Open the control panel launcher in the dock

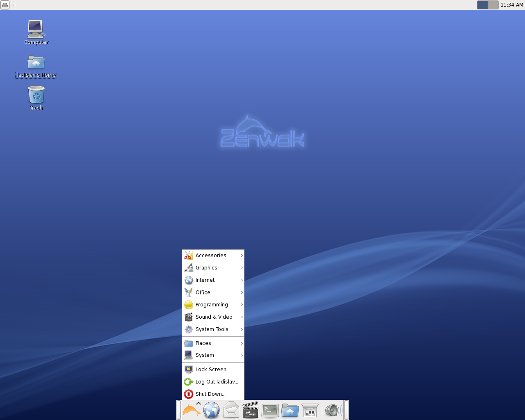(310, 410)
